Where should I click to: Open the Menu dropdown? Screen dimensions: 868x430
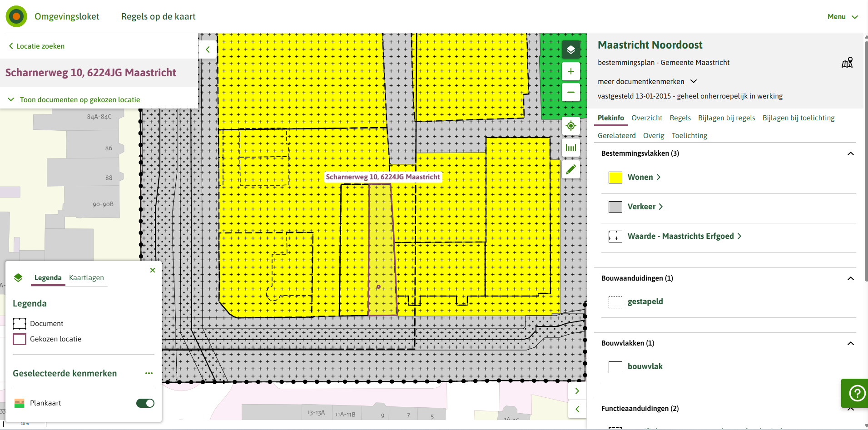tap(842, 17)
